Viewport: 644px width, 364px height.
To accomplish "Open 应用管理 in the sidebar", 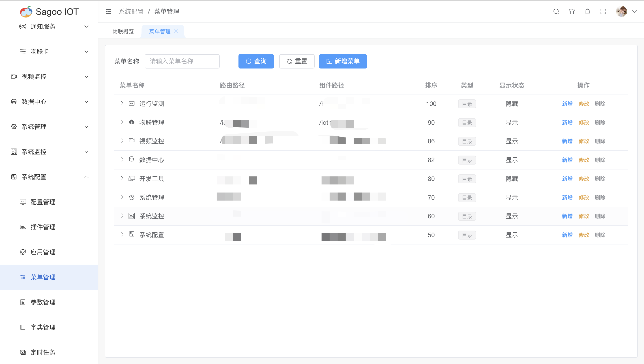I will pyautogui.click(x=49, y=252).
